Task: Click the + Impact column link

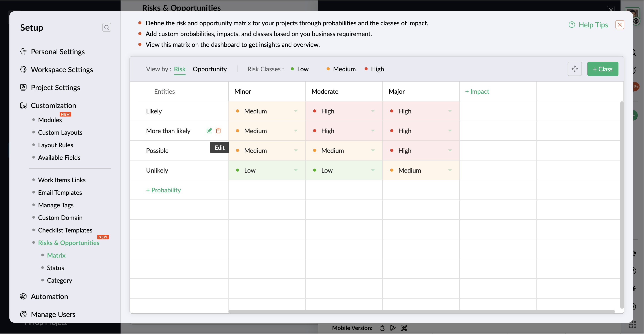Action: point(477,91)
